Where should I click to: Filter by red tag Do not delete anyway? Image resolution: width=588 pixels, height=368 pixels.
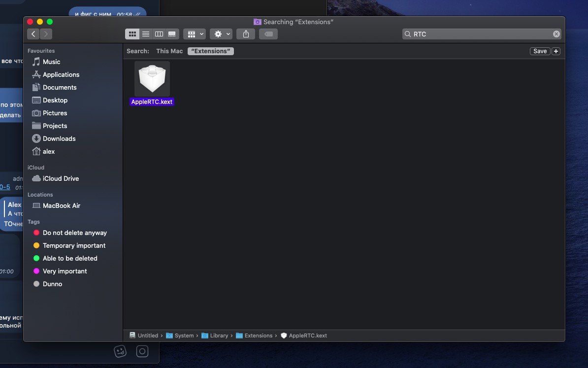[x=75, y=233]
